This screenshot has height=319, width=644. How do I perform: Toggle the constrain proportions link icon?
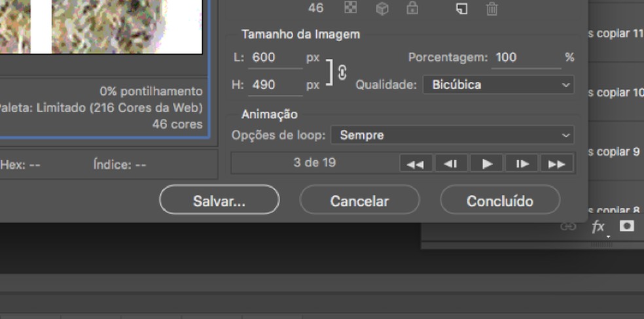(x=342, y=73)
